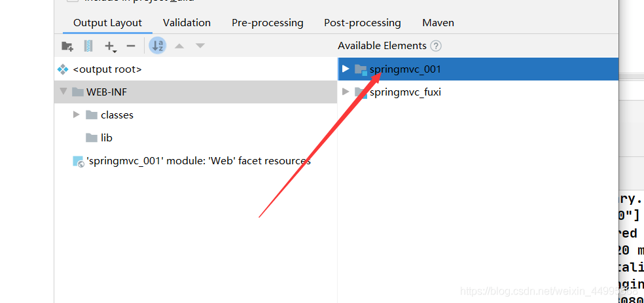644x303 pixels.
Task: Expand the springmvc_001 available element
Action: point(346,69)
